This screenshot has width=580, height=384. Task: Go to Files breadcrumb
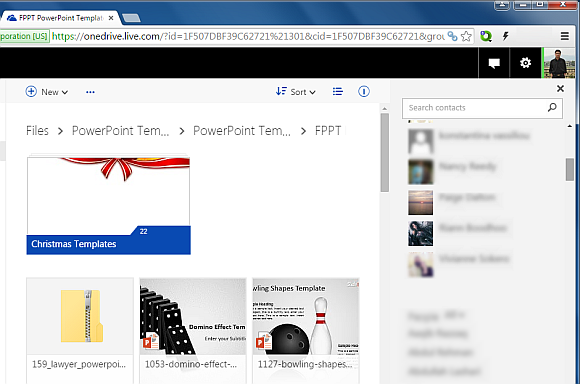[x=37, y=131]
